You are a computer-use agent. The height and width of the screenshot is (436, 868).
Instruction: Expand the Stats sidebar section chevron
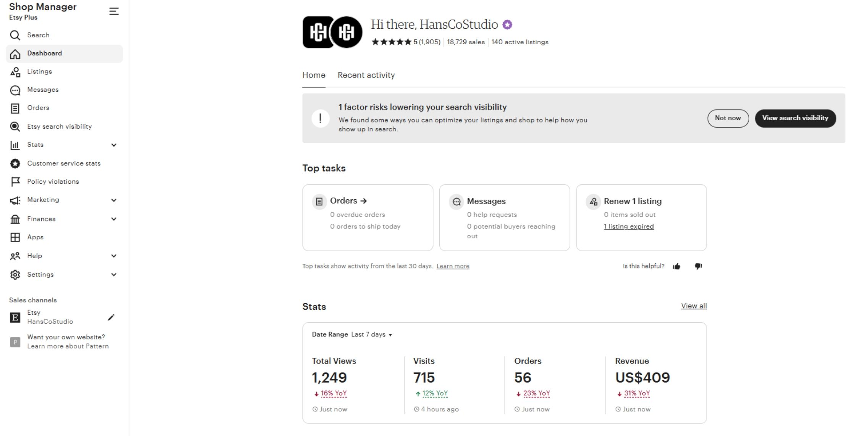pyautogui.click(x=114, y=145)
